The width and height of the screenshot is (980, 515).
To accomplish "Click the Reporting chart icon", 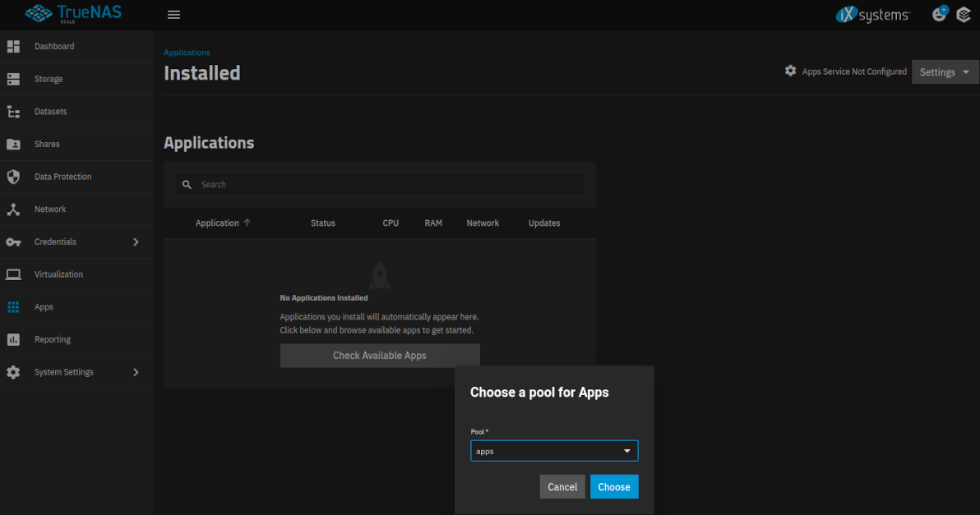I will click(x=13, y=340).
